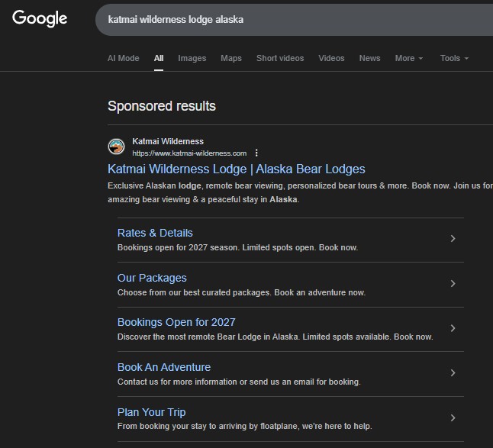
Task: Click the chevron arrow for Book An Adventure
Action: click(x=453, y=373)
